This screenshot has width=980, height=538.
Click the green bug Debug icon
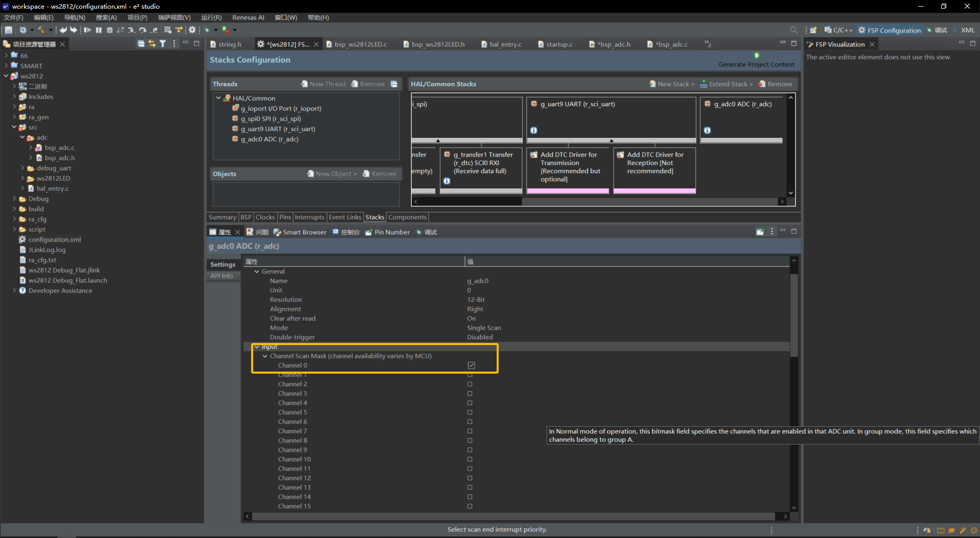pyautogui.click(x=207, y=30)
